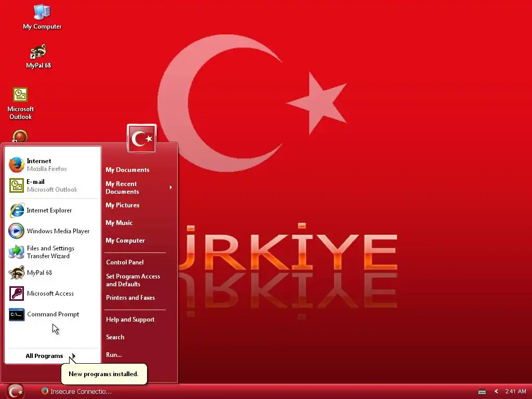
Task: Click the clock showing 2:41 AM
Action: click(x=515, y=391)
